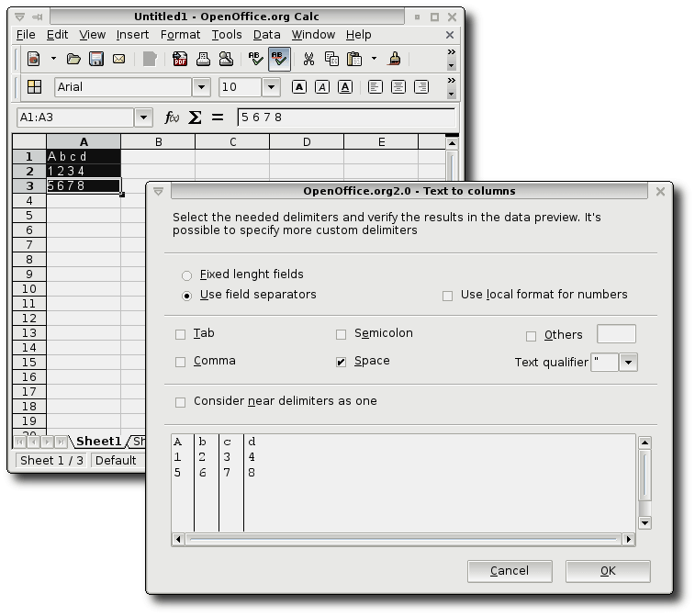Click the Align Right icon
The image size is (695, 616).
pyautogui.click(x=421, y=87)
